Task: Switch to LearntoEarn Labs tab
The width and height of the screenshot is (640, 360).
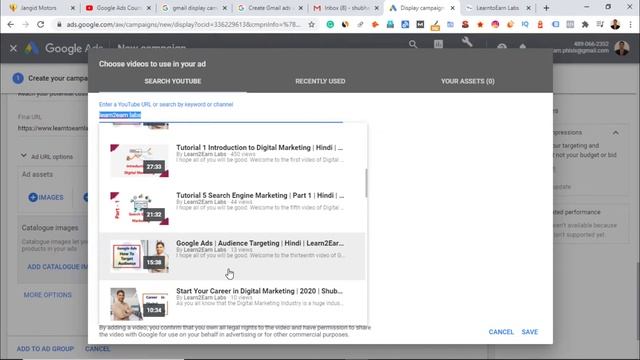Action: pos(498,8)
